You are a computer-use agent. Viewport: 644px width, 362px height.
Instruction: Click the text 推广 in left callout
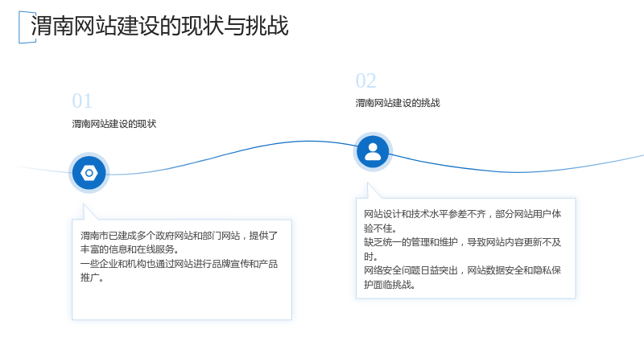coord(92,278)
